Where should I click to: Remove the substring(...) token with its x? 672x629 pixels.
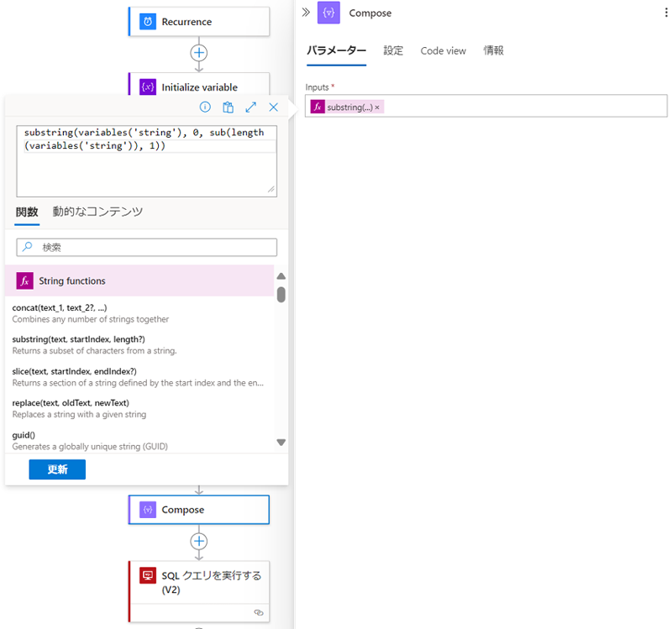click(x=377, y=107)
